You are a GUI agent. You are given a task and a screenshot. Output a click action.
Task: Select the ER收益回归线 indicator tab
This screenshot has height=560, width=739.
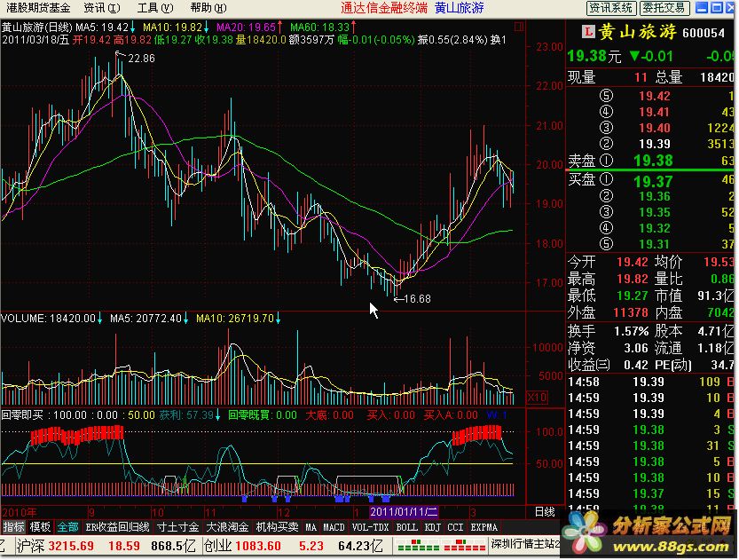[117, 527]
